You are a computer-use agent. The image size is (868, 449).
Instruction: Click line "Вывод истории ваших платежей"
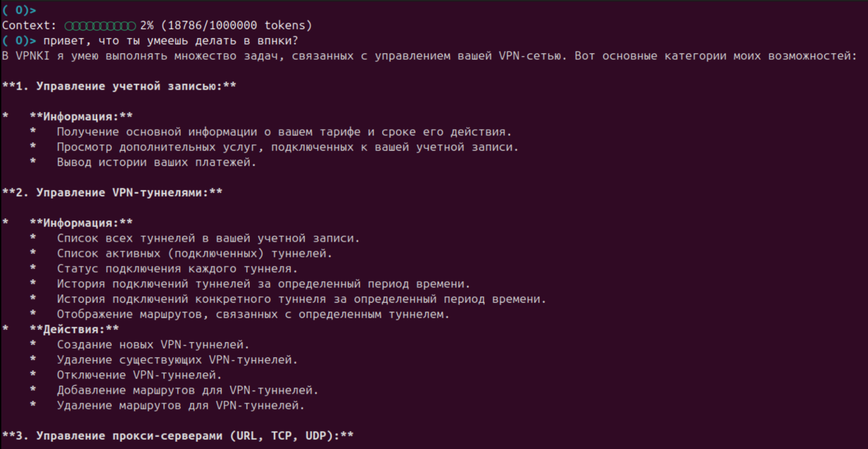pos(156,162)
